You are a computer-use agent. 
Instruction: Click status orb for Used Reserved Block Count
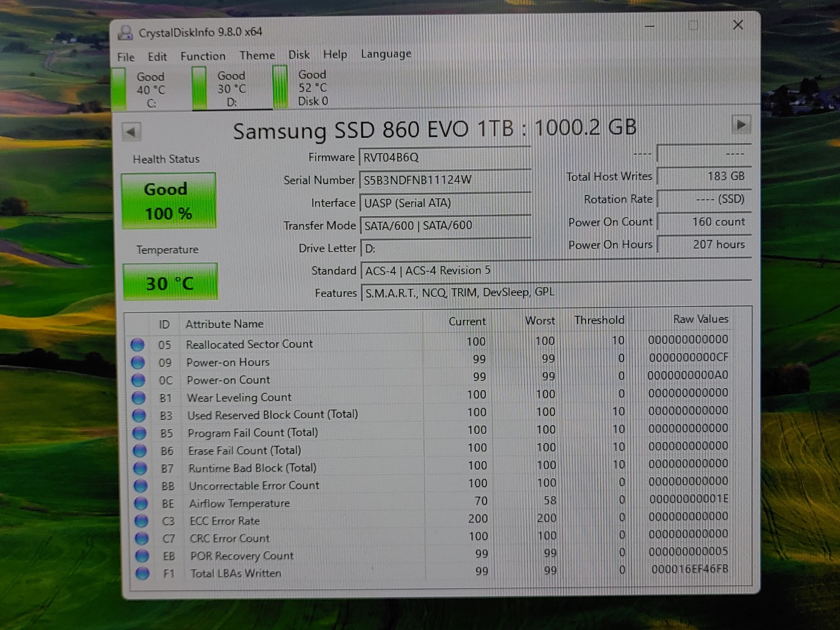139,415
